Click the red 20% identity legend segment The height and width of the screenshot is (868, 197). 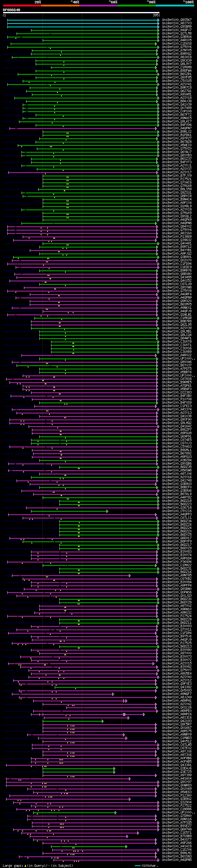coord(22,6)
